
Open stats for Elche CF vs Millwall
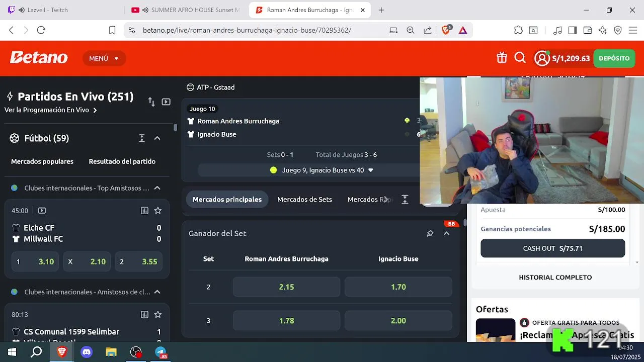144,211
